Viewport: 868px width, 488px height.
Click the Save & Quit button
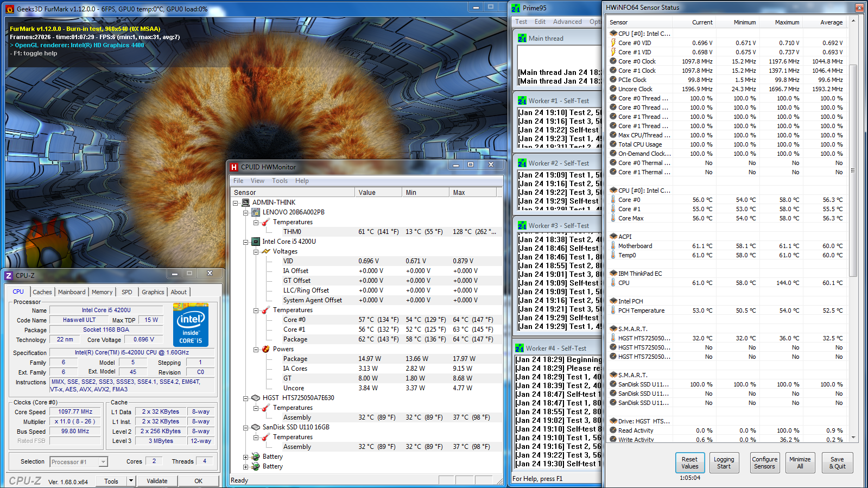838,462
